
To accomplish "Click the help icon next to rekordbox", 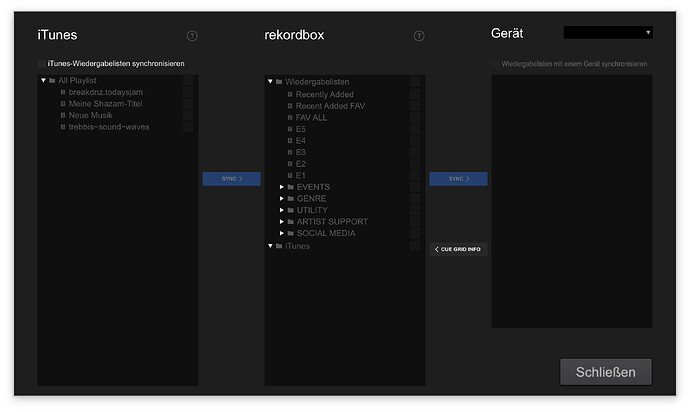I will pos(419,36).
